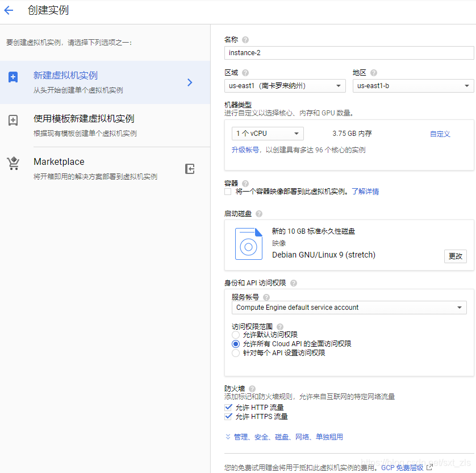Enable the container image deployment checkbox

pyautogui.click(x=228, y=192)
